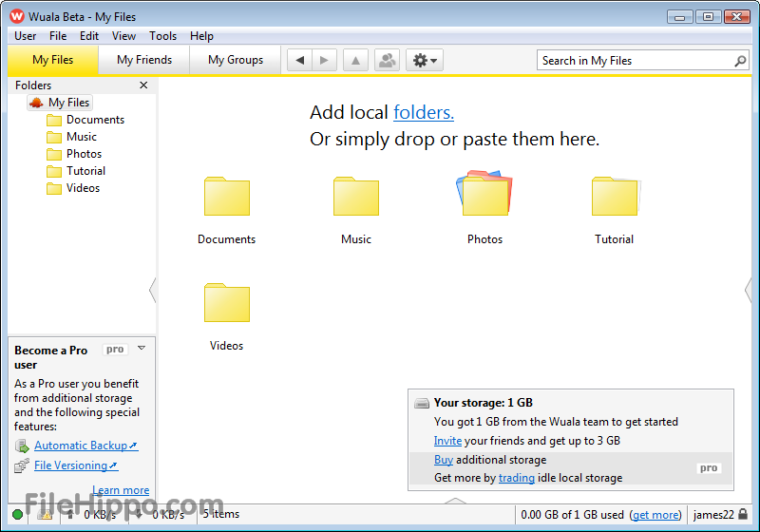The height and width of the screenshot is (532, 760).
Task: Click the Wuala logo in the title bar
Action: [x=17, y=16]
